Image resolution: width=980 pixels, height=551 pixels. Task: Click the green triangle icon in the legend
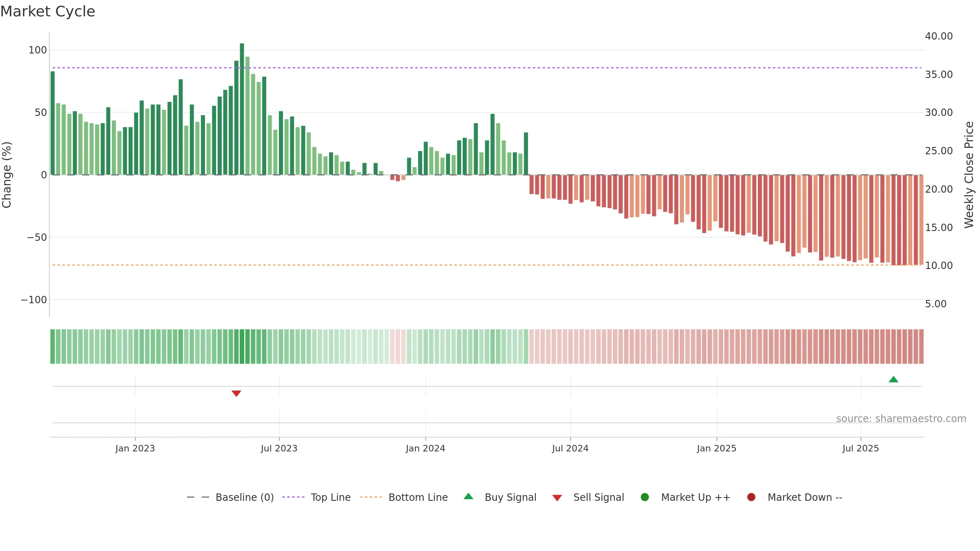coord(468,496)
